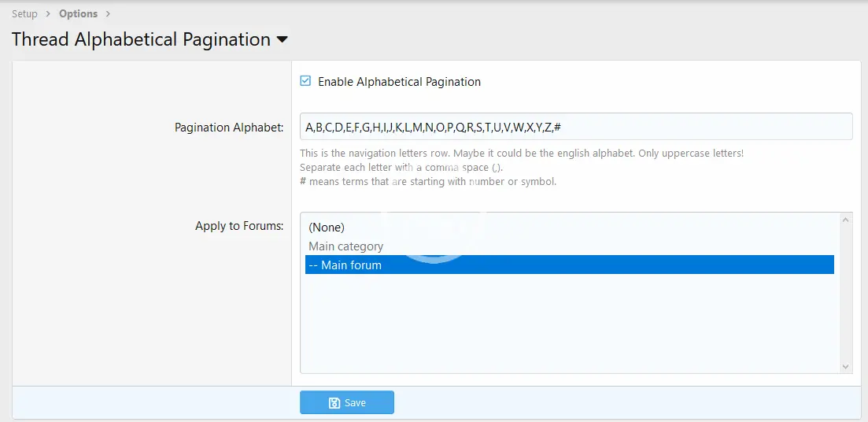Click the Thread Alphabetical Pagination heading text
This screenshot has height=422, width=868.
click(141, 40)
